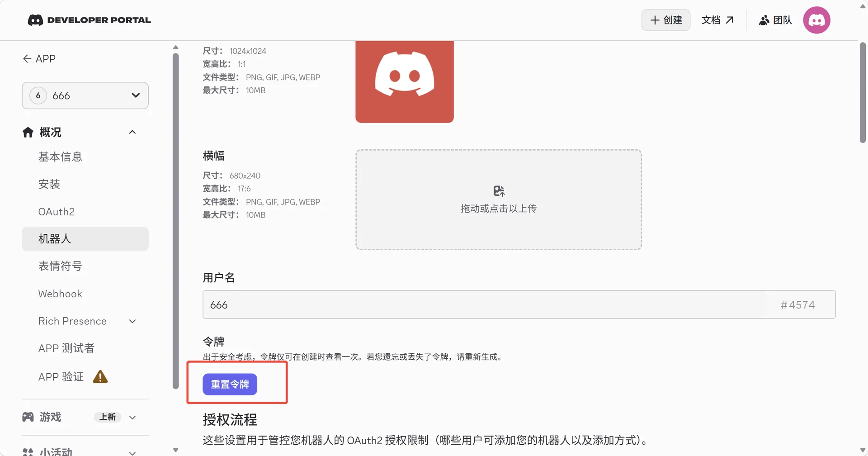868x456 pixels.
Task: Open the user avatar in the header
Action: pos(816,20)
